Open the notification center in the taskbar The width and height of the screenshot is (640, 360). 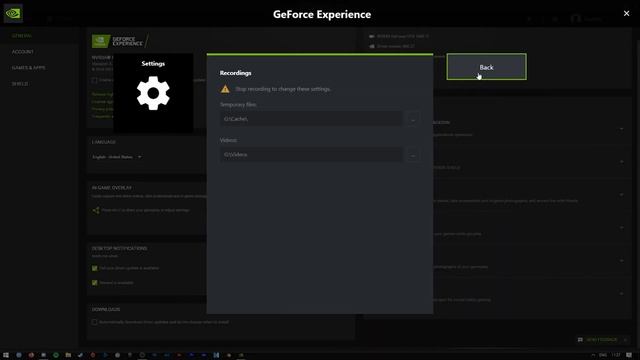pos(629,355)
